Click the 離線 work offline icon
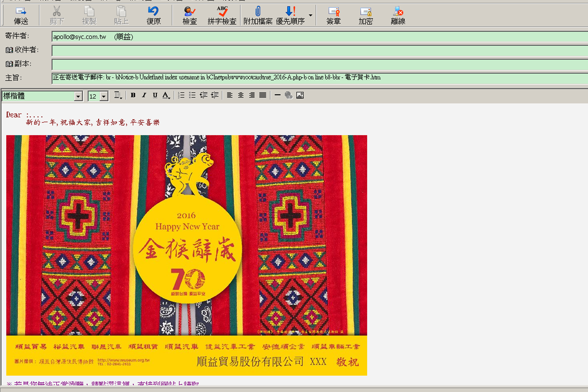 398,11
